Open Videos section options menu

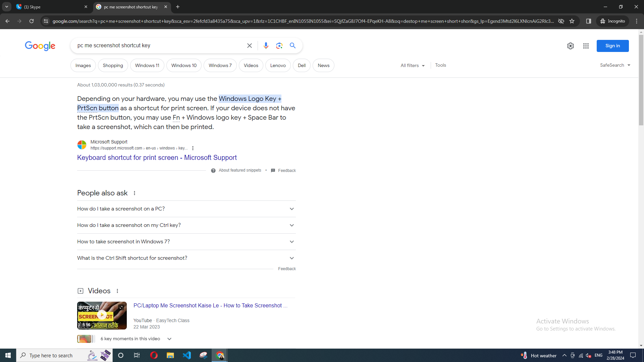pyautogui.click(x=117, y=291)
